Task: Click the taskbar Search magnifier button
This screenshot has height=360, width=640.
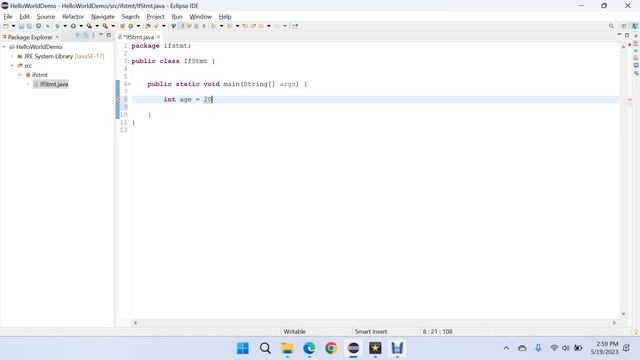Action: [x=265, y=348]
